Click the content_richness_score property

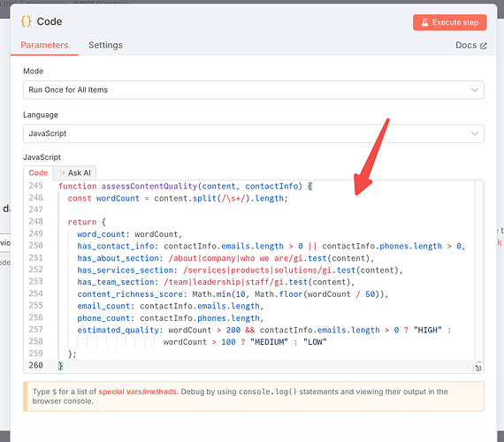[x=130, y=294]
